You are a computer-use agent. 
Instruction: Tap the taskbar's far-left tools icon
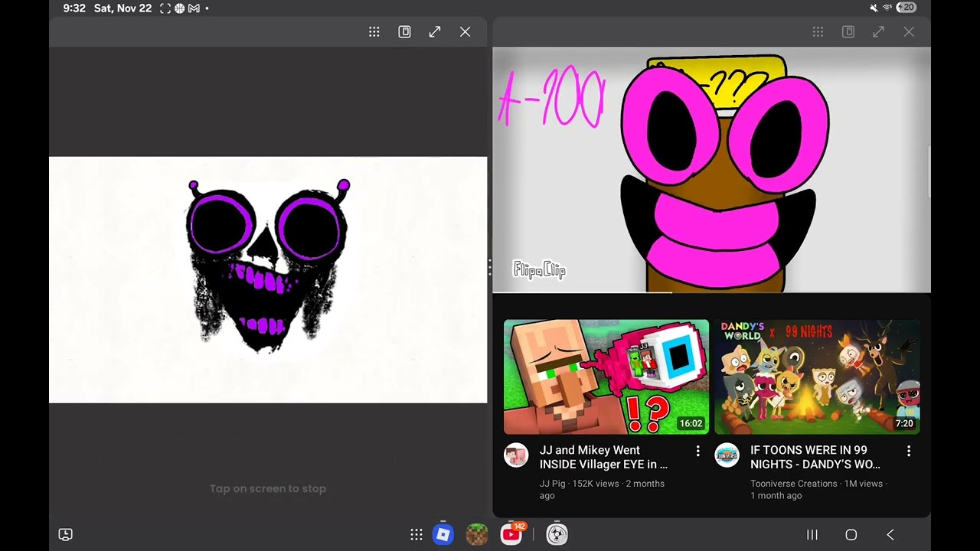point(66,535)
